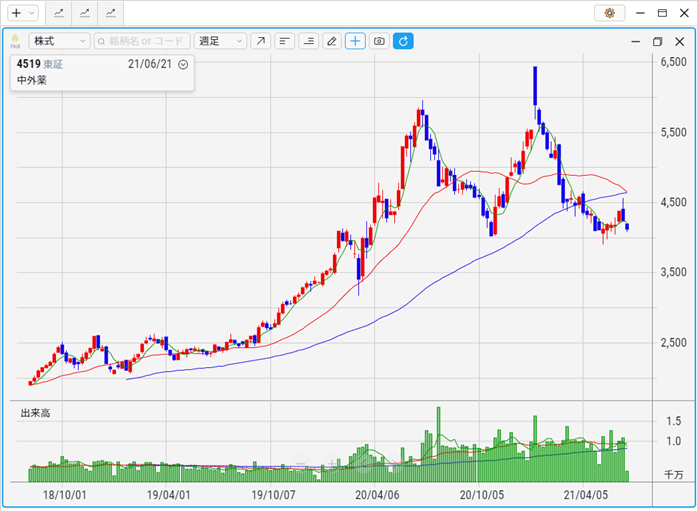Click the 18/10/01 date axis label
This screenshot has width=698, height=511.
click(x=65, y=495)
